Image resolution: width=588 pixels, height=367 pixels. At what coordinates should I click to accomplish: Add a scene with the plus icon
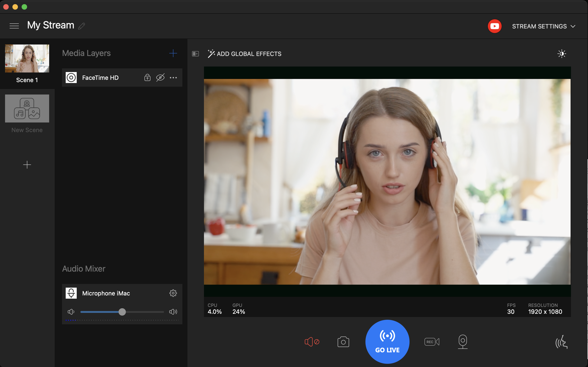click(27, 165)
